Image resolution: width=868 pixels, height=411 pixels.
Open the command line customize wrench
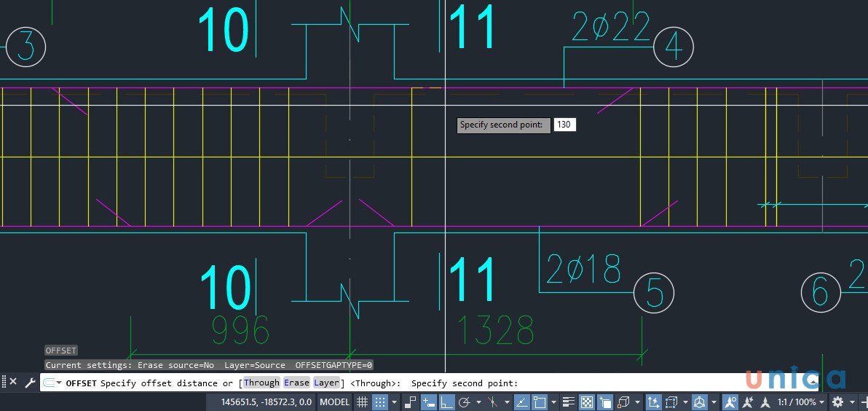click(x=30, y=382)
